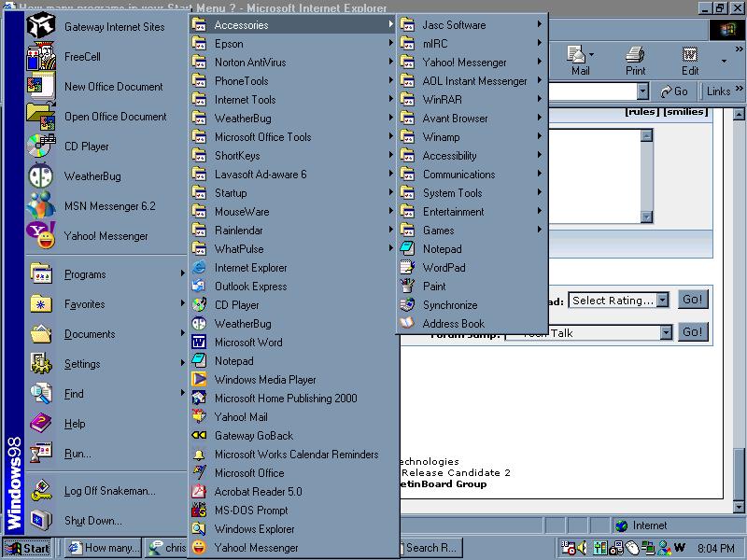
Task: Expand the Programs submenu
Action: point(106,274)
